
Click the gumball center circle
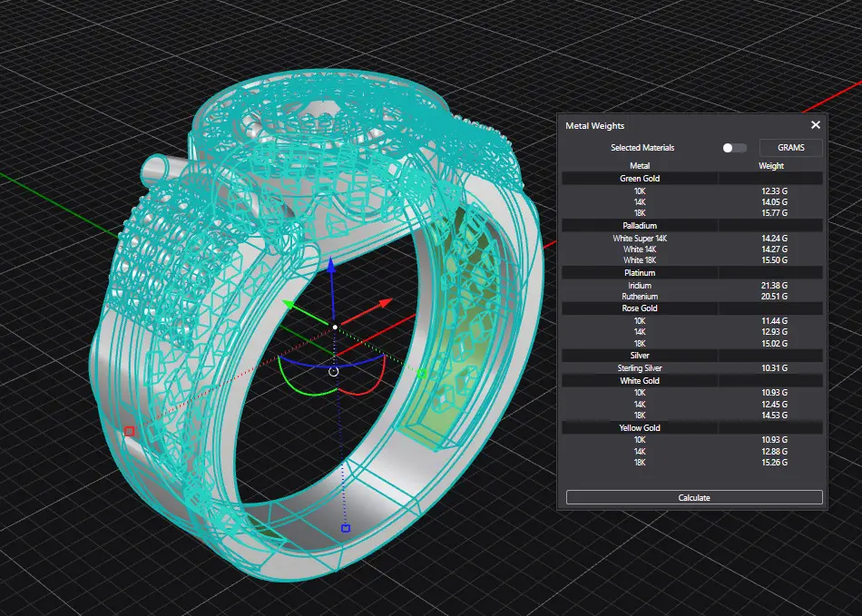[333, 371]
